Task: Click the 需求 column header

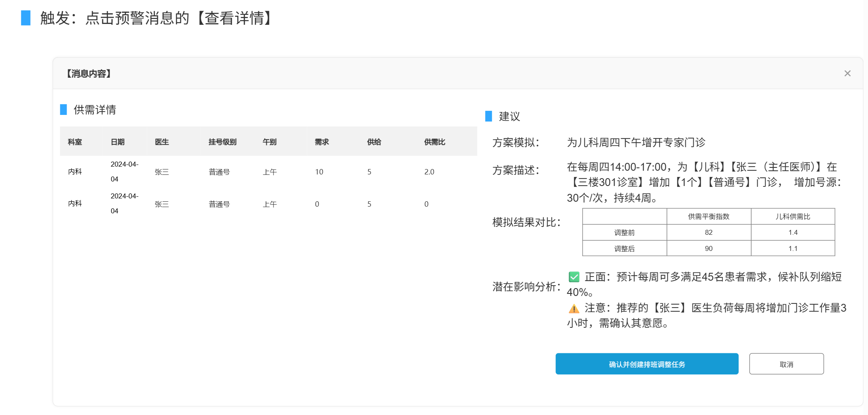Action: click(322, 142)
